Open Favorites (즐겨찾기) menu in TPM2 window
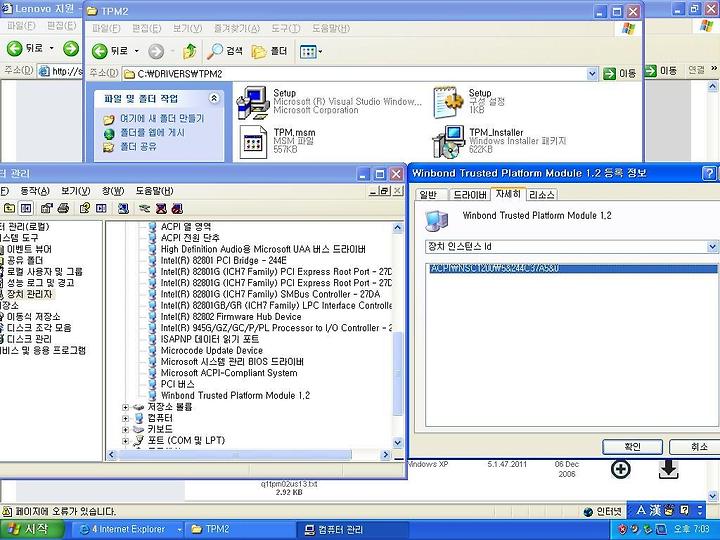 (x=236, y=28)
